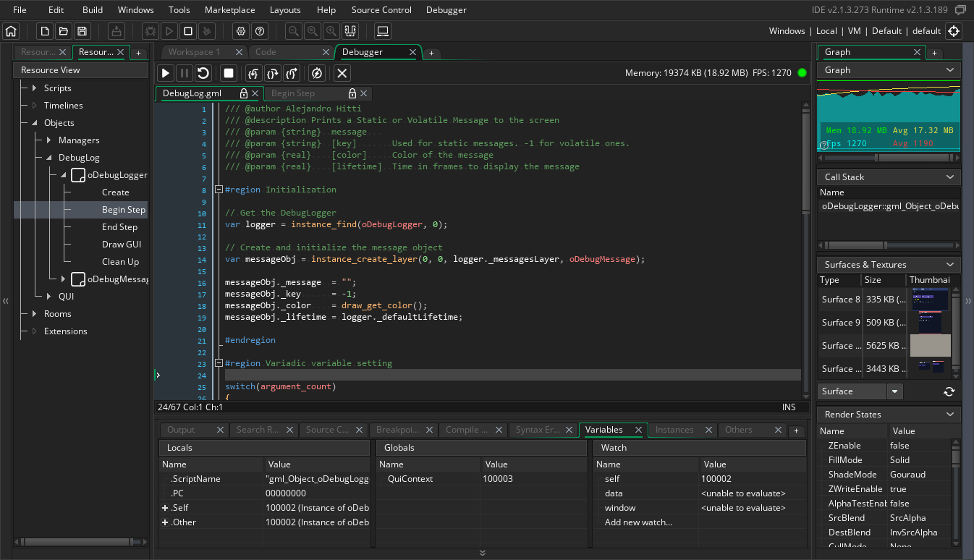Refresh the Surfaces & Textures list

(x=949, y=391)
